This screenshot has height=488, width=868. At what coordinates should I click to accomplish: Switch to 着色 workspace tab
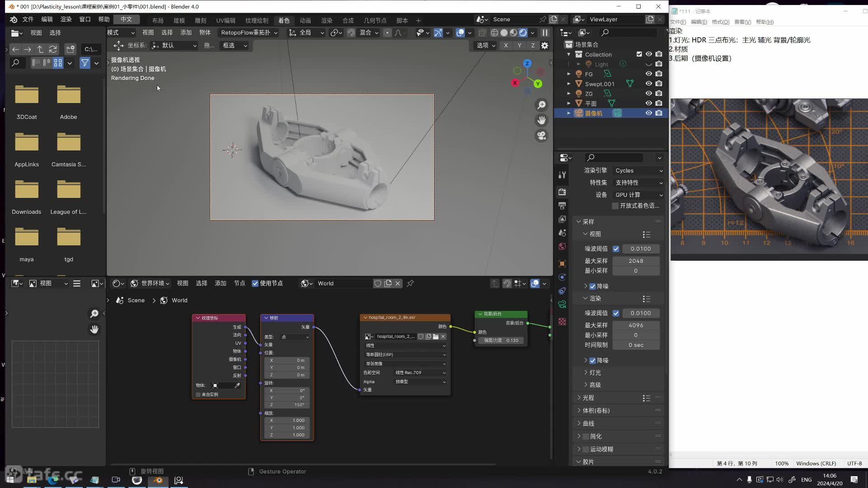click(284, 20)
